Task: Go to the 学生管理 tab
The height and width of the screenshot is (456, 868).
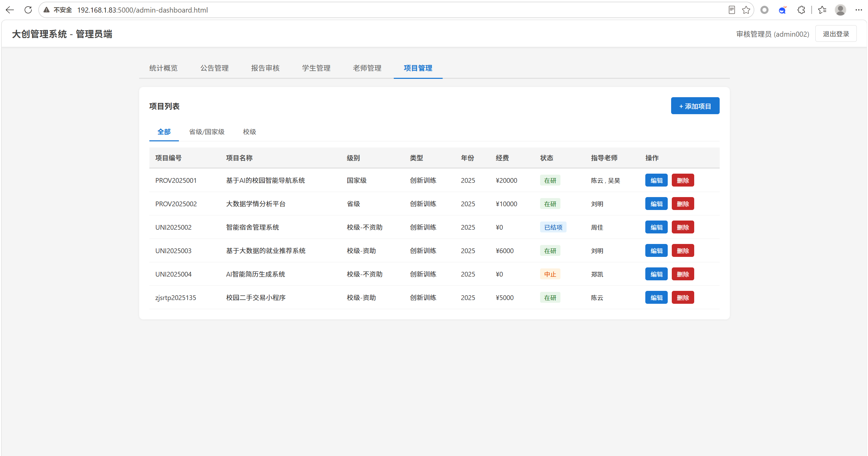Action: (316, 68)
